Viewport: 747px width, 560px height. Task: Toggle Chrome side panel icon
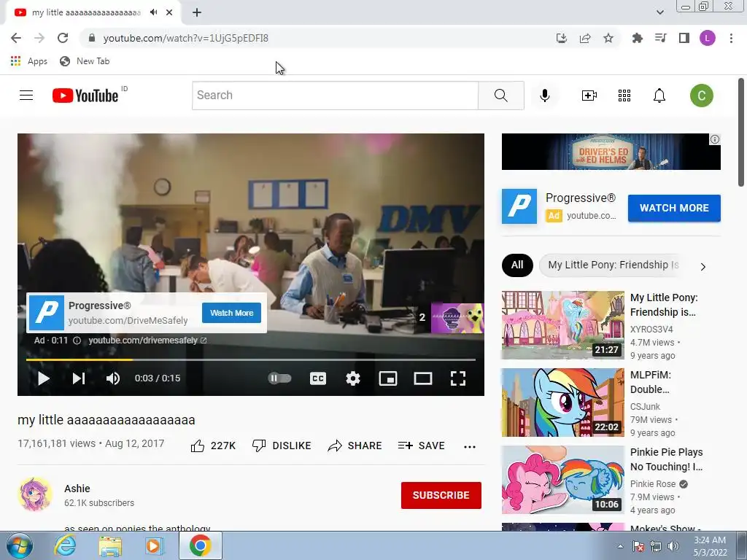pos(684,38)
